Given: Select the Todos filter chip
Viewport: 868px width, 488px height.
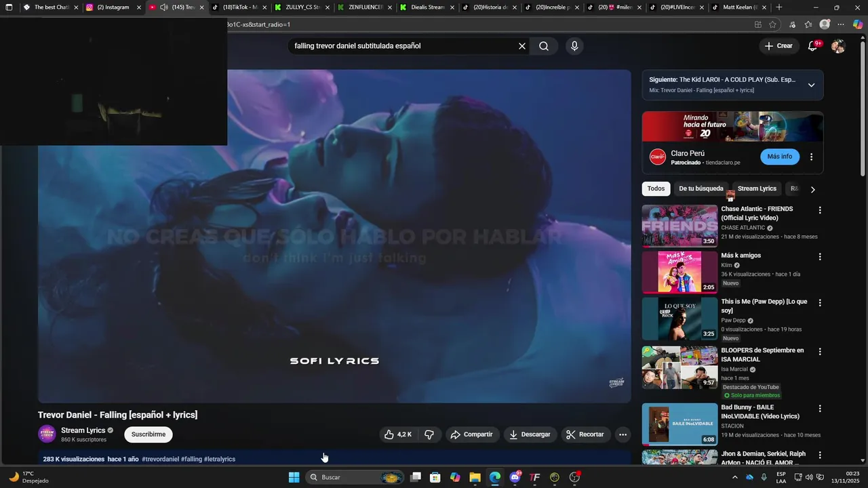Looking at the screenshot, I should pos(656,188).
